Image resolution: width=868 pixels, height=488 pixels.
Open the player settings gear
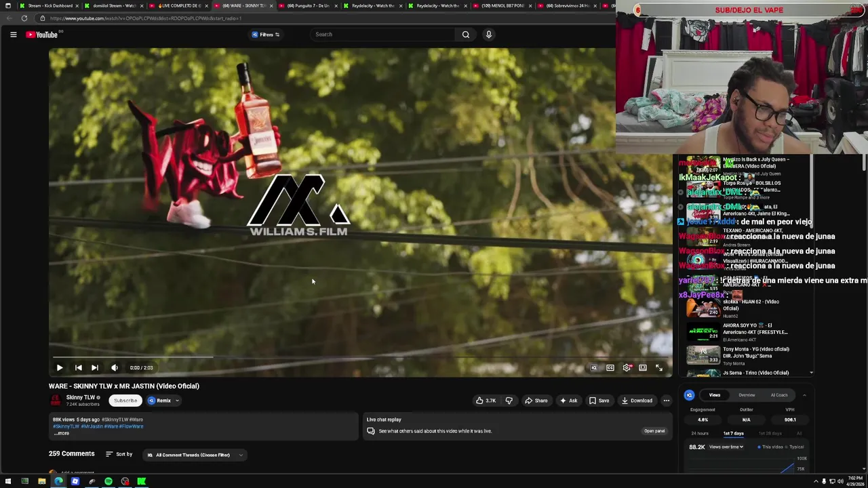627,367
